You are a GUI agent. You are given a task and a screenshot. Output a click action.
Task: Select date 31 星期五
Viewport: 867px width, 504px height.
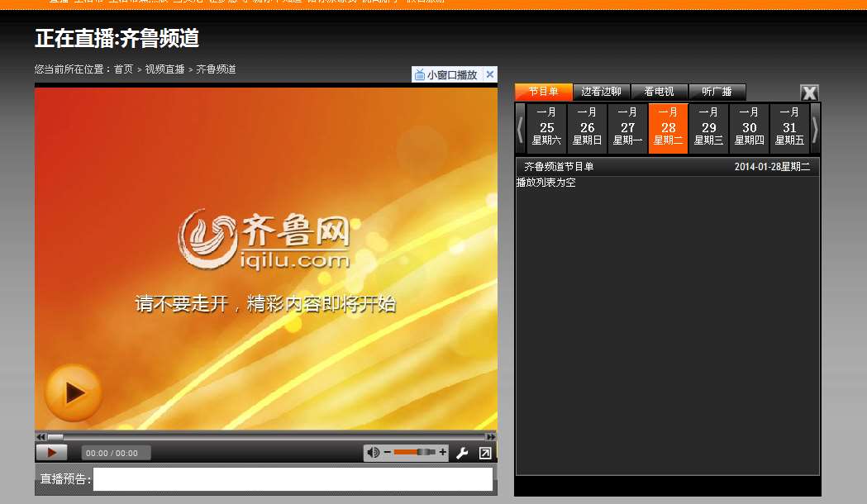tap(789, 128)
